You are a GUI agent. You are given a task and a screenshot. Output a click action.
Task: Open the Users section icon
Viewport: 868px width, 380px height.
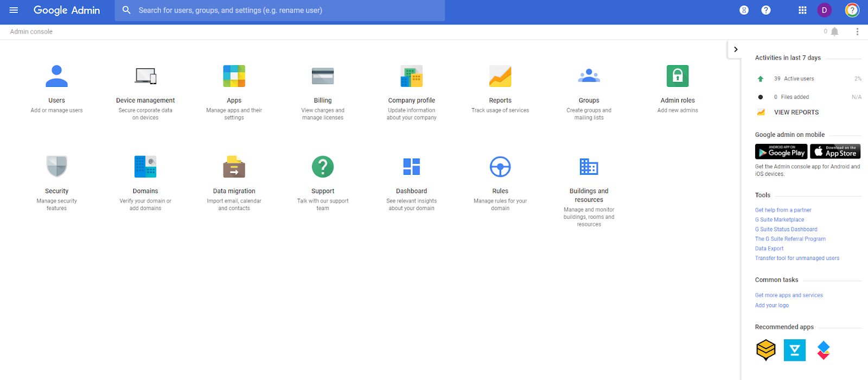[56, 76]
